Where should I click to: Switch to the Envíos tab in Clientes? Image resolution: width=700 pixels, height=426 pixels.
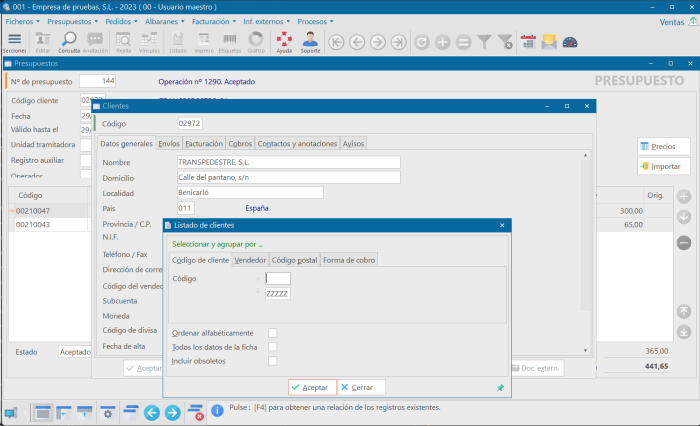click(x=169, y=144)
